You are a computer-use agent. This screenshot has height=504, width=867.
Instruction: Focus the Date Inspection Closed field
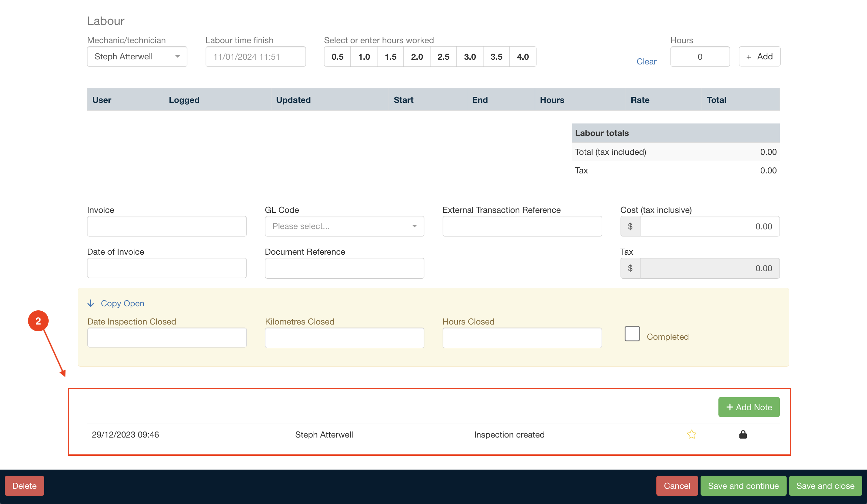coord(167,338)
